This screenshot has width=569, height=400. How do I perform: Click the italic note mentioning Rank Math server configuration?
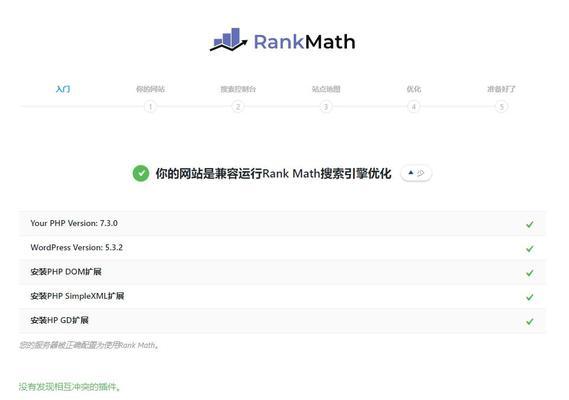89,345
